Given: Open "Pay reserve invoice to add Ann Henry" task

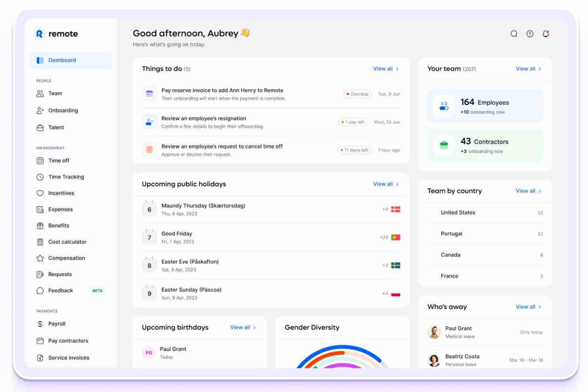Looking at the screenshot, I should click(x=271, y=94).
